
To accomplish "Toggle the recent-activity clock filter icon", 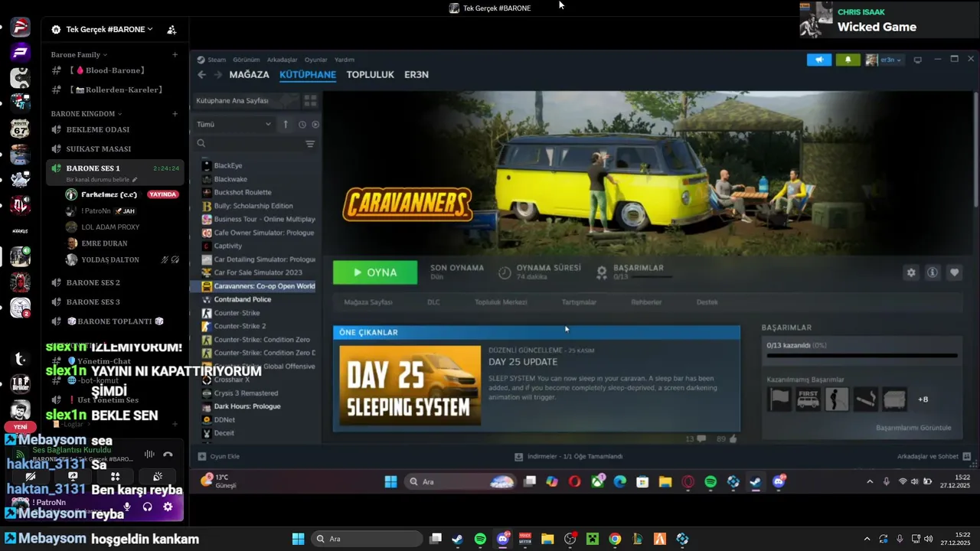I will [x=302, y=124].
